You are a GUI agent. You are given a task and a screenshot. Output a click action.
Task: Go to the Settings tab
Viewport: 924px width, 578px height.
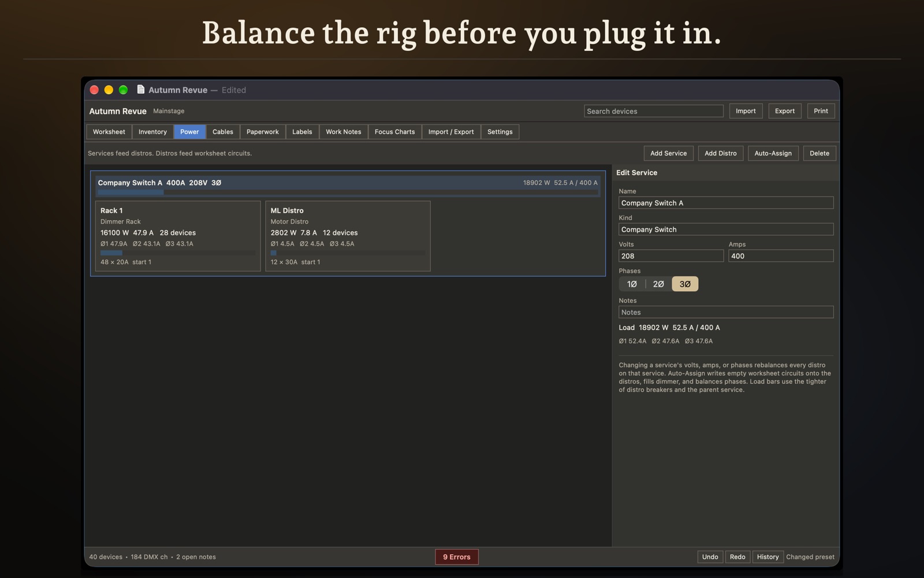500,132
